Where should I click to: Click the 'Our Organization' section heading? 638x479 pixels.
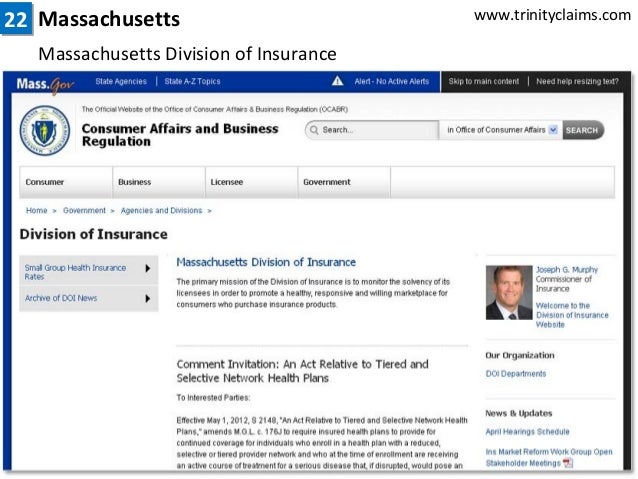tap(520, 355)
